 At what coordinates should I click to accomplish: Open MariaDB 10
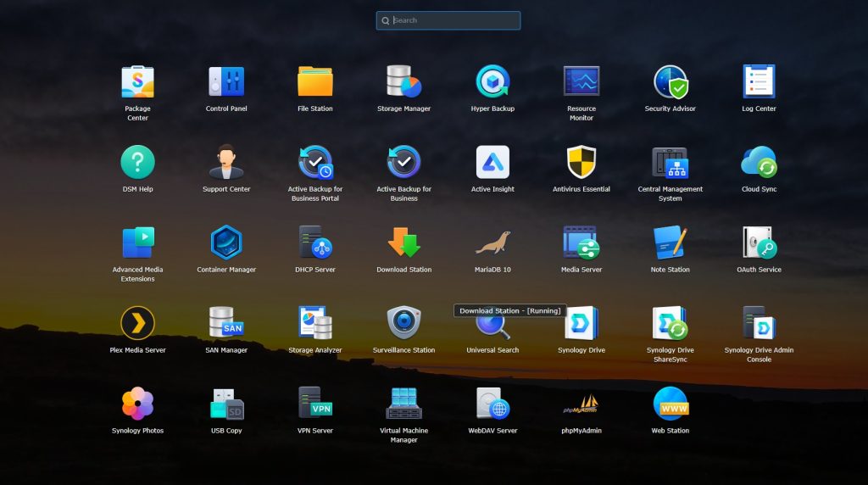[492, 242]
